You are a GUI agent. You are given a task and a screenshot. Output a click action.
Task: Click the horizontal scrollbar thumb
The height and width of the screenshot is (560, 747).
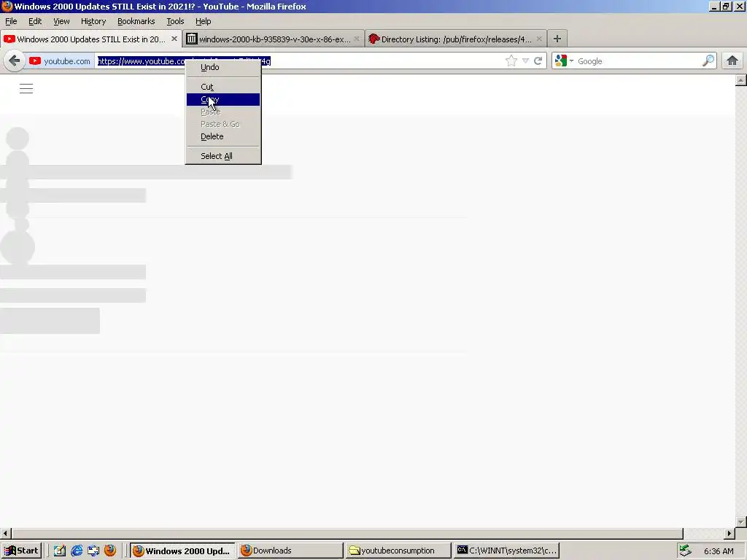tap(347, 533)
